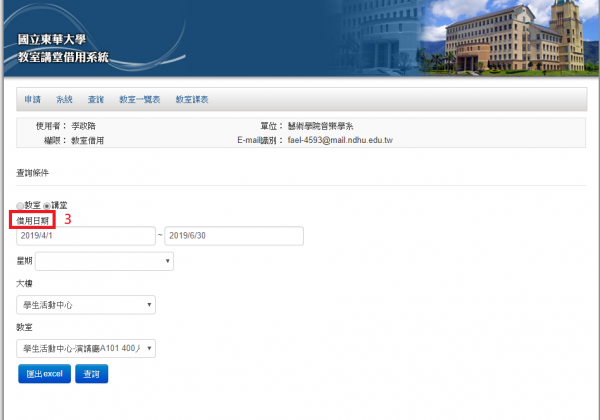The height and width of the screenshot is (420, 600).
Task: Open the 申請 menu
Action: pyautogui.click(x=33, y=99)
